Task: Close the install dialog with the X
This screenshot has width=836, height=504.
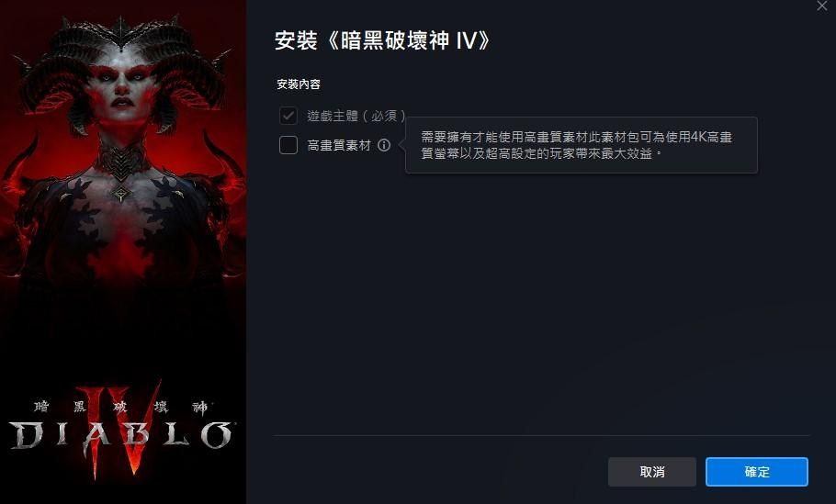Action: tap(821, 6)
